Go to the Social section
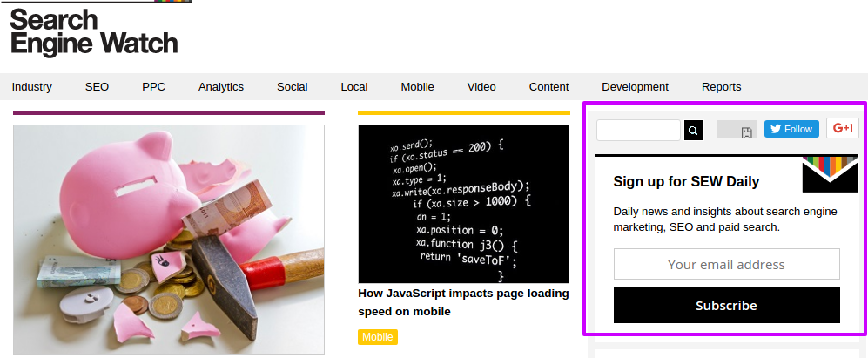 click(x=293, y=87)
